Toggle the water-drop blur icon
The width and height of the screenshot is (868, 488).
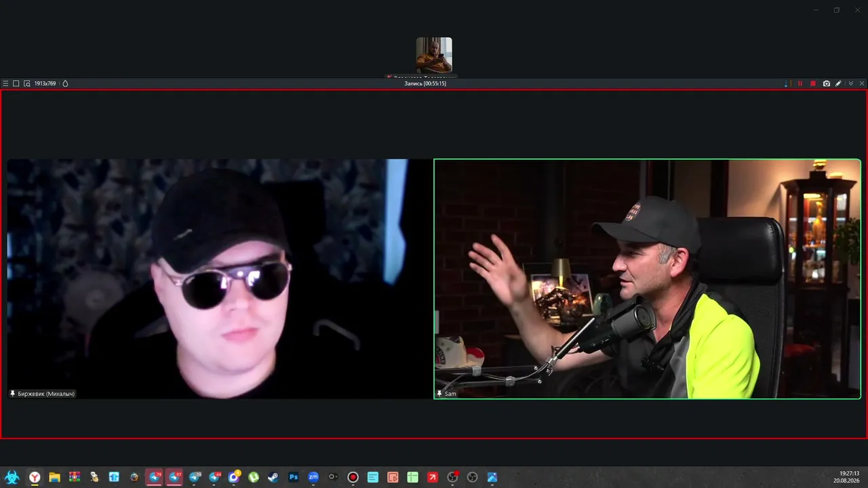pos(65,83)
